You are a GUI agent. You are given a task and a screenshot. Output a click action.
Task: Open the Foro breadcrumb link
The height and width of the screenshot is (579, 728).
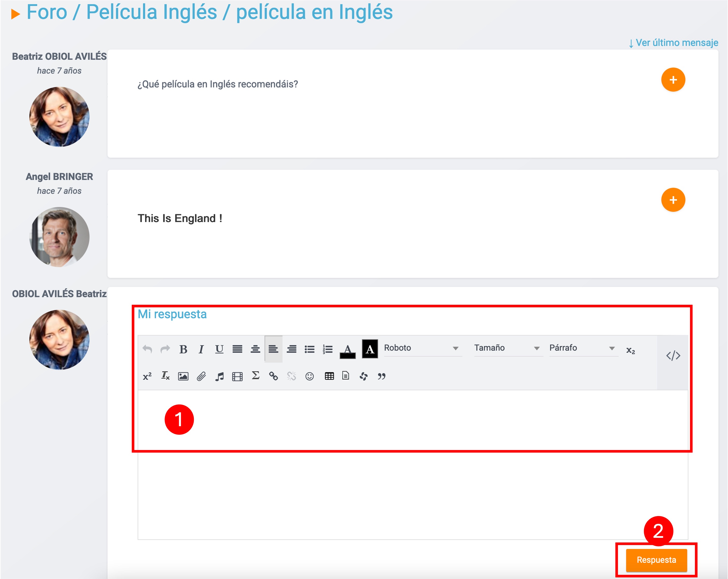pos(47,12)
